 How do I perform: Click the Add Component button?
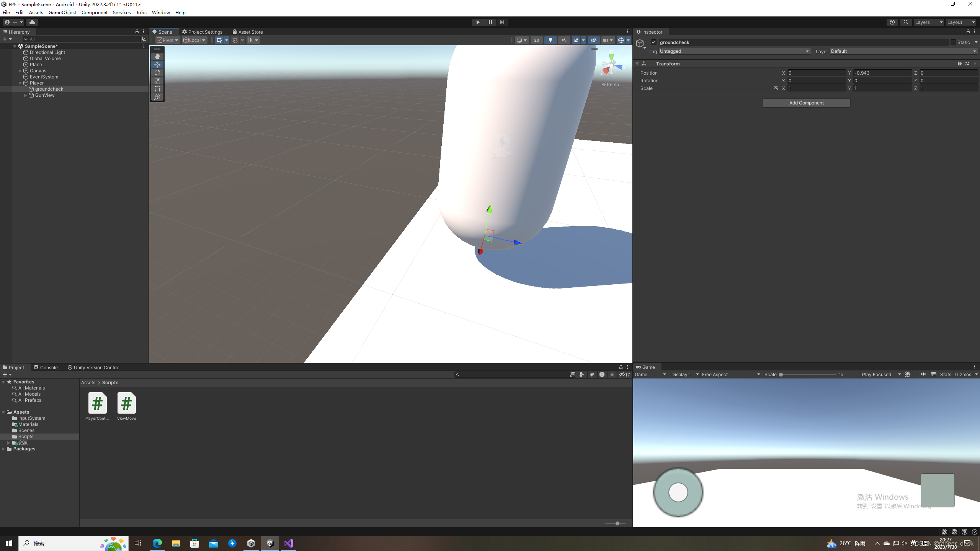806,103
